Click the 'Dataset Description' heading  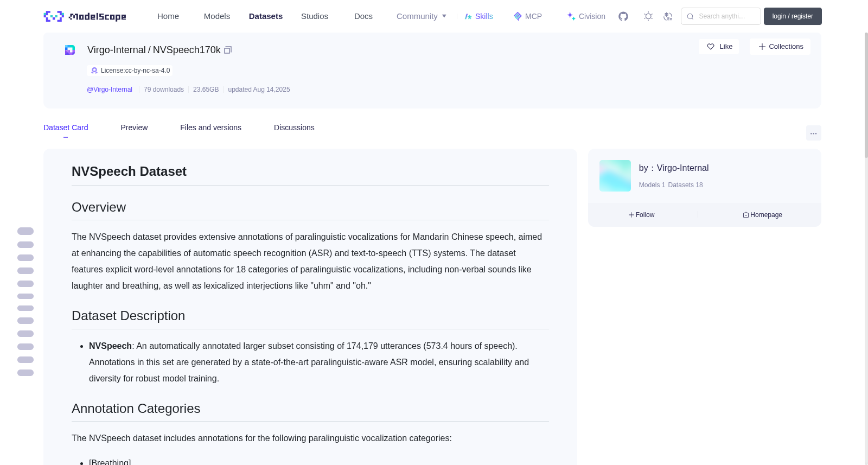129,316
